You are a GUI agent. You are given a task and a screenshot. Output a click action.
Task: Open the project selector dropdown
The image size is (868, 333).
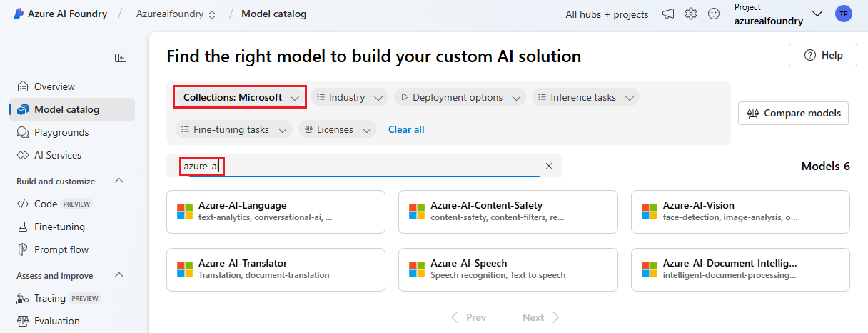coord(817,14)
